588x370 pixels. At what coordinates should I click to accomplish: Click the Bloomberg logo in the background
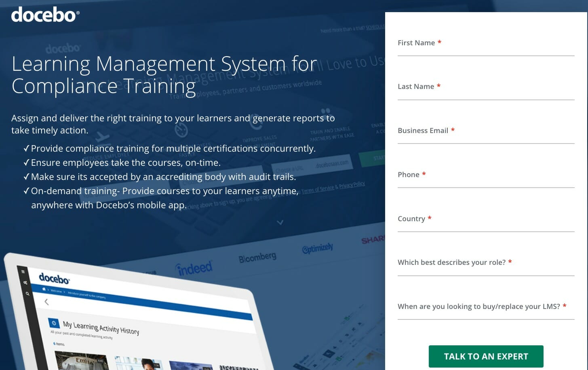pyautogui.click(x=257, y=257)
